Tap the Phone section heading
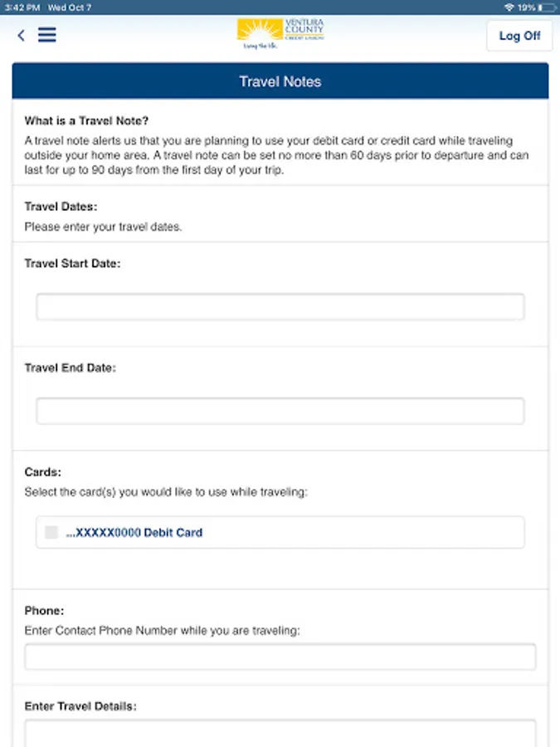The image size is (560, 747). tap(44, 611)
